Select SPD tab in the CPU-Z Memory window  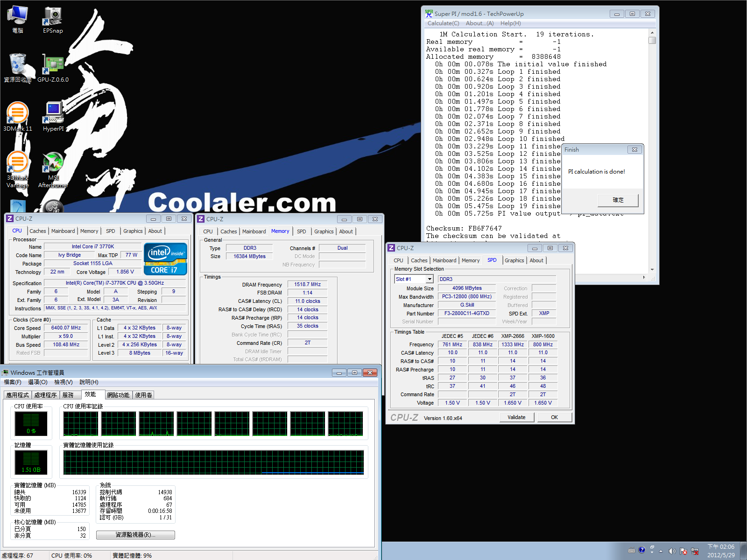[x=302, y=231]
